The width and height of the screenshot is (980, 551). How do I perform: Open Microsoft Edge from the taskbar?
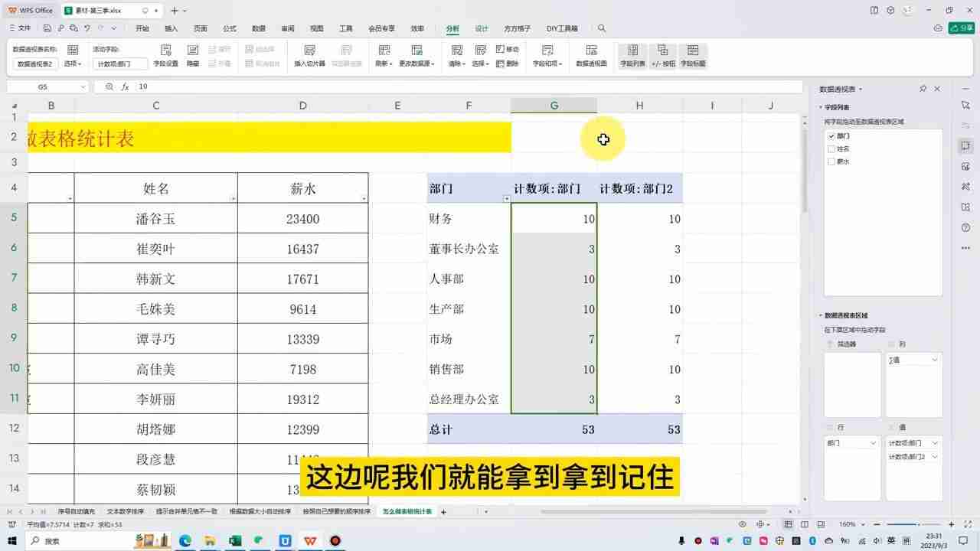185,540
